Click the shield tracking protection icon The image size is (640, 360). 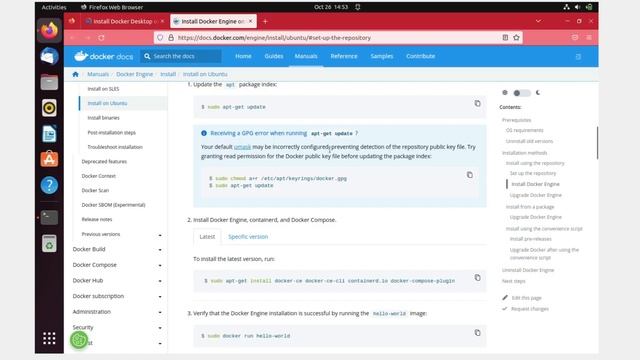[160, 38]
